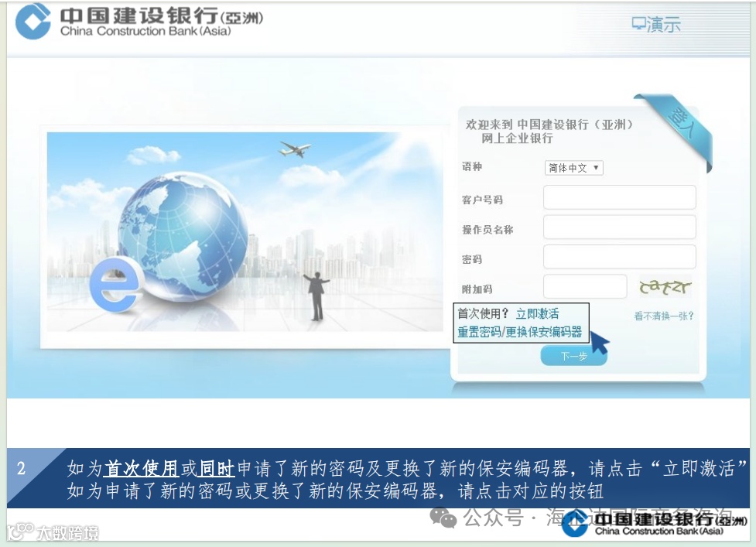Image resolution: width=756 pixels, height=547 pixels.
Task: Click the 下一步 button
Action: click(573, 357)
